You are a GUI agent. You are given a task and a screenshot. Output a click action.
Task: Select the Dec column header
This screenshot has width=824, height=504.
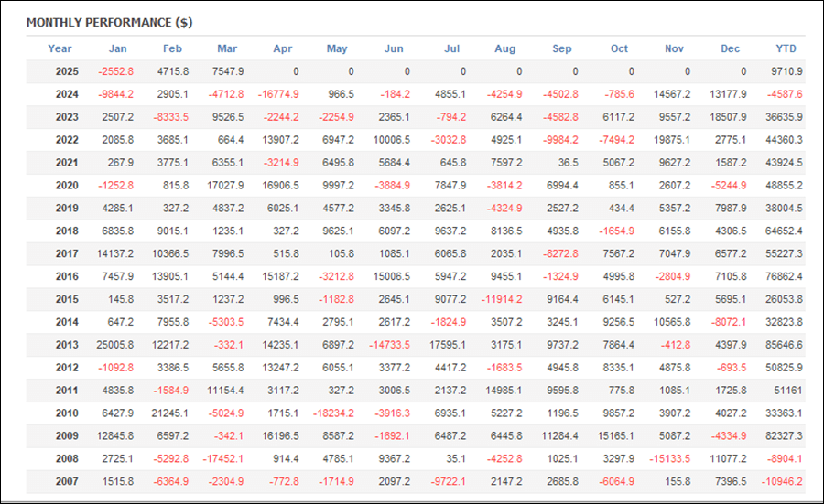point(731,48)
